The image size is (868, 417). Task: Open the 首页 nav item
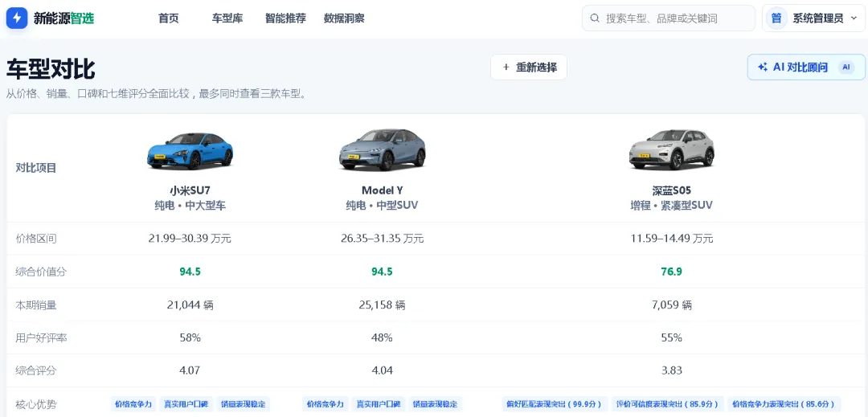(168, 18)
